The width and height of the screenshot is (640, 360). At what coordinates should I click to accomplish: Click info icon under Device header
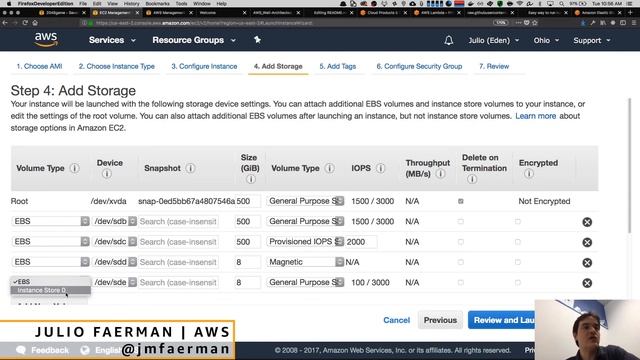point(107,174)
